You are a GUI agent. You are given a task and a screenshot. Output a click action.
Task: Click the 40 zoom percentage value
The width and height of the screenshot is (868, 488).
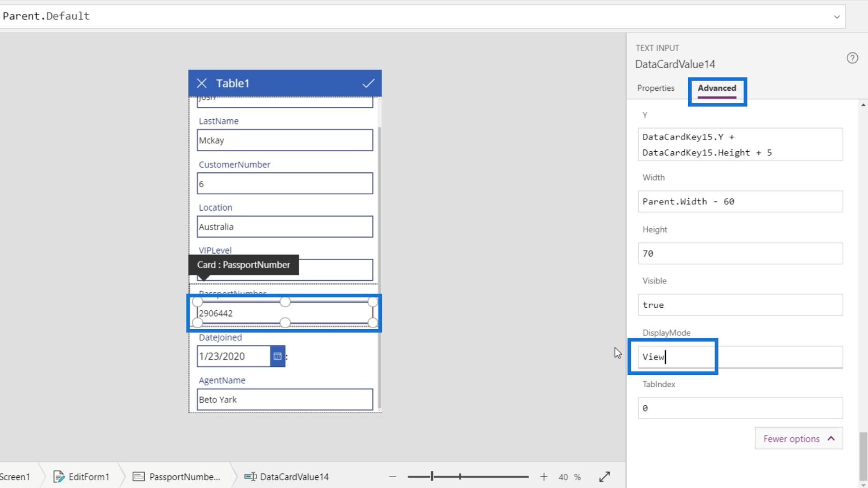tap(563, 477)
